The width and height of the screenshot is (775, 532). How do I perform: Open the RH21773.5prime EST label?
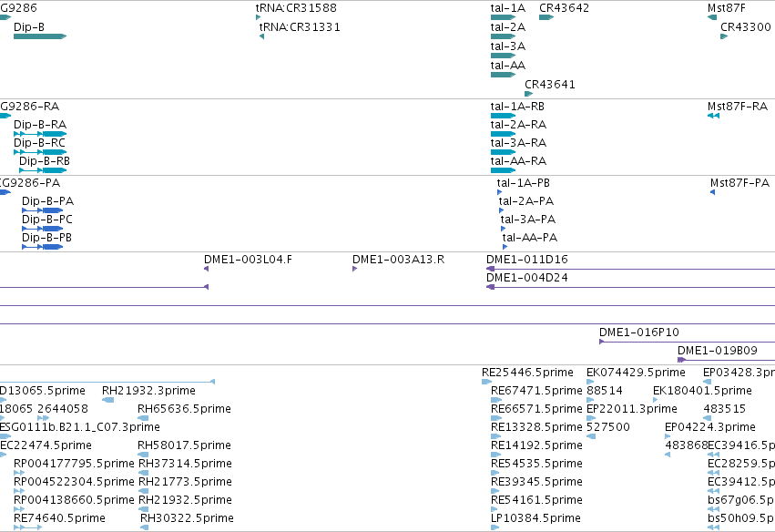click(186, 482)
